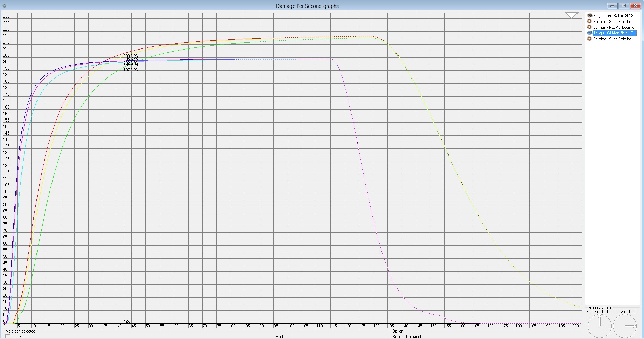Select the Megathron - Baltec 2013 entry

point(613,16)
